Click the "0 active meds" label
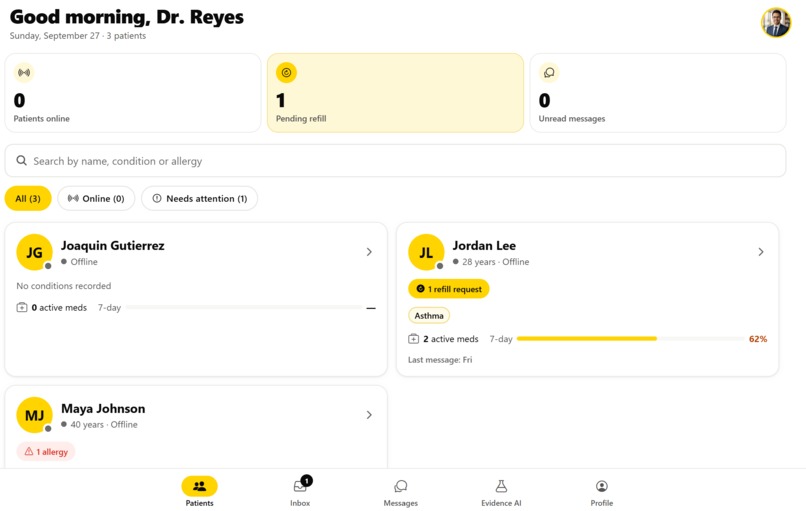806x511 pixels. pos(59,307)
